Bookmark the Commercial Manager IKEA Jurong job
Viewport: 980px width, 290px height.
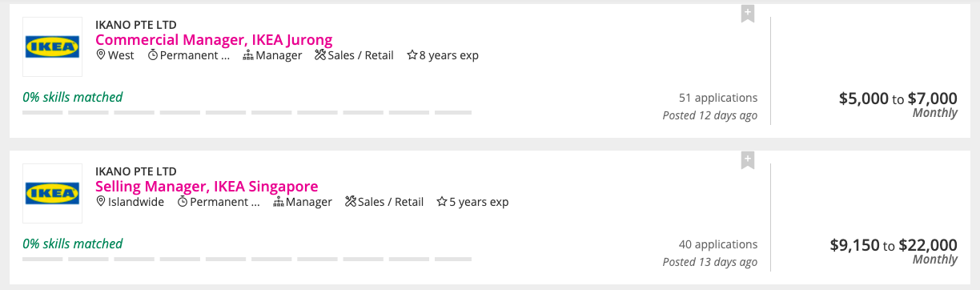(x=747, y=14)
